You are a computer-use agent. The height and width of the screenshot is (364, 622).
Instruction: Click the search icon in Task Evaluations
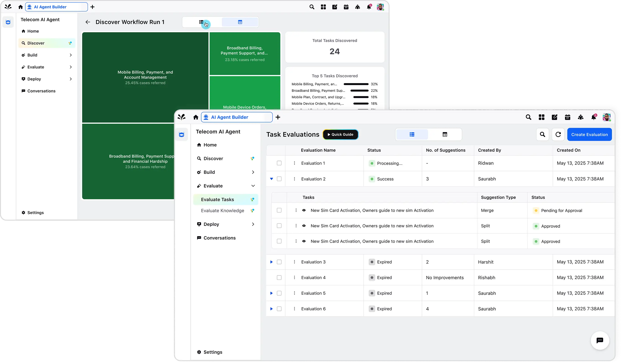point(542,134)
